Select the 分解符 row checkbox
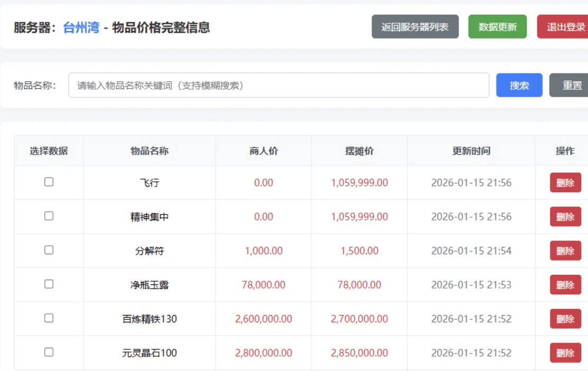588x371 pixels. click(49, 250)
